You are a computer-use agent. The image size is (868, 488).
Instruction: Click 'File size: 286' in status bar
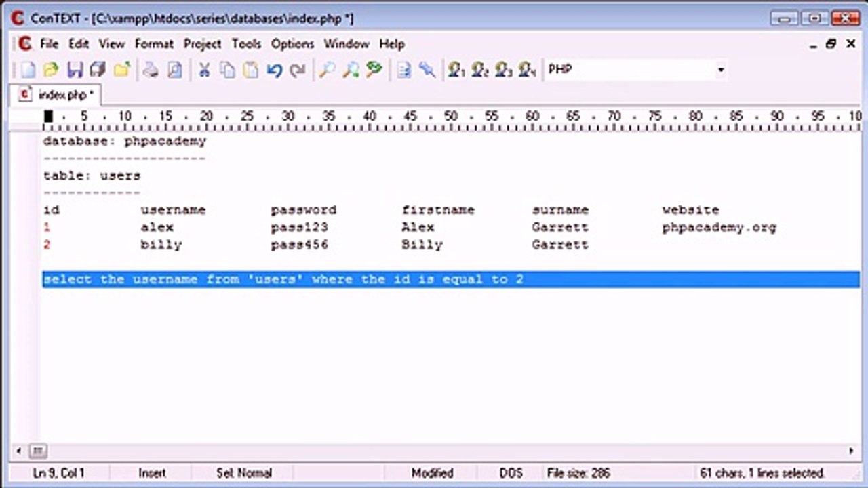coord(578,473)
